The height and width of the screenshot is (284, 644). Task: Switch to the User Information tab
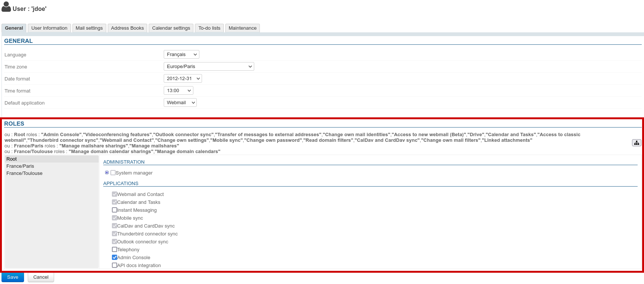click(x=49, y=28)
